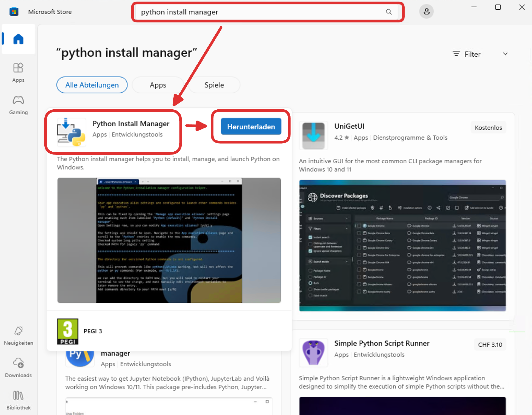The width and height of the screenshot is (532, 415).
Task: Click the chevron next to Filter
Action: click(505, 54)
